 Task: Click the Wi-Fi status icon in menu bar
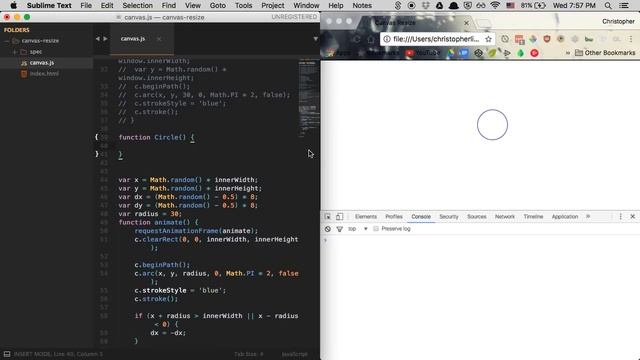pos(495,5)
